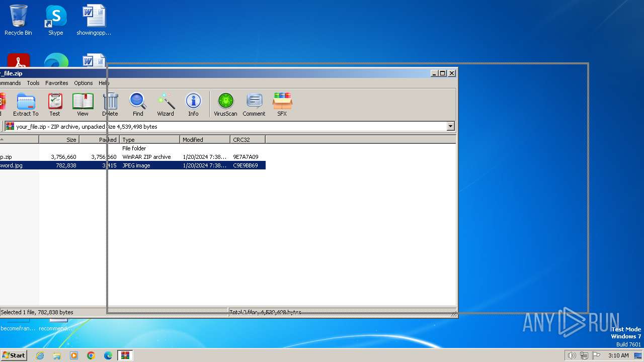644x362 pixels.
Task: Click the Delete trash icon in WinRAR
Action: pyautogui.click(x=110, y=105)
